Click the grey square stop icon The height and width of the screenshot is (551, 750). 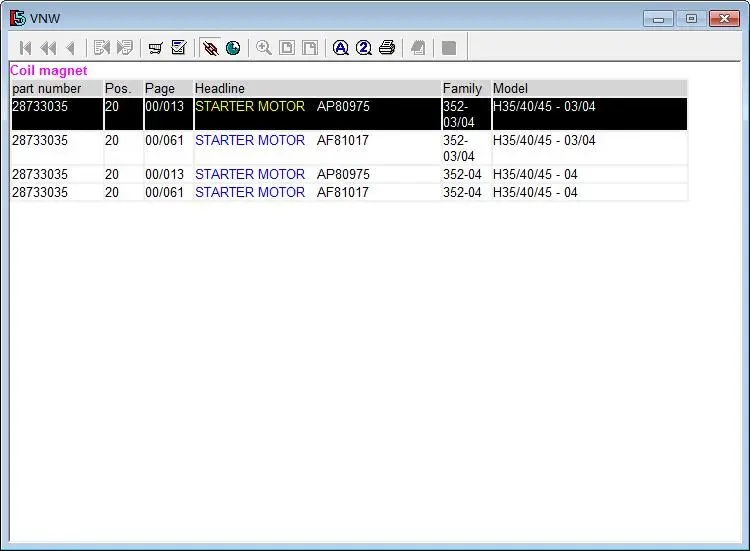(449, 48)
